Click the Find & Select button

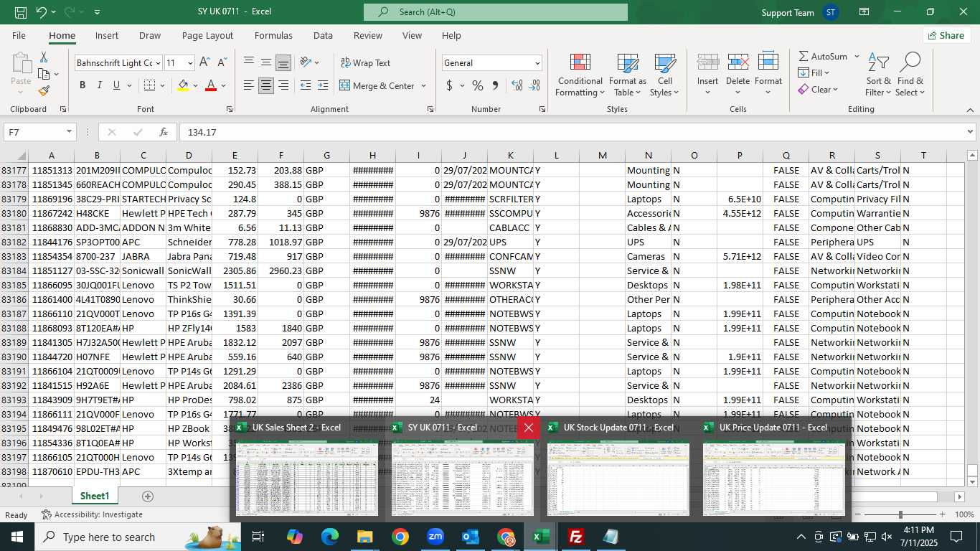pos(910,75)
